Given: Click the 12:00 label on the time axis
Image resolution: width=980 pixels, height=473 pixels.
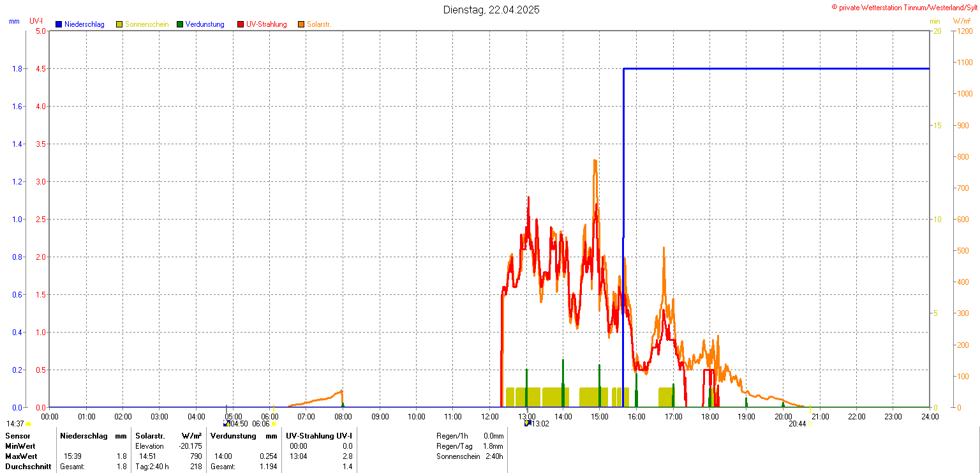Looking at the screenshot, I should pyautogui.click(x=490, y=417).
